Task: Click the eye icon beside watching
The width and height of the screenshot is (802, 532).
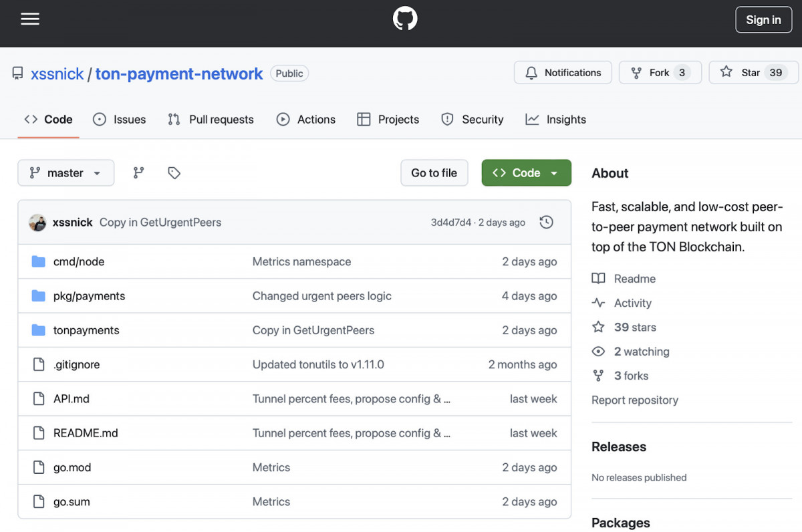Action: (x=599, y=352)
